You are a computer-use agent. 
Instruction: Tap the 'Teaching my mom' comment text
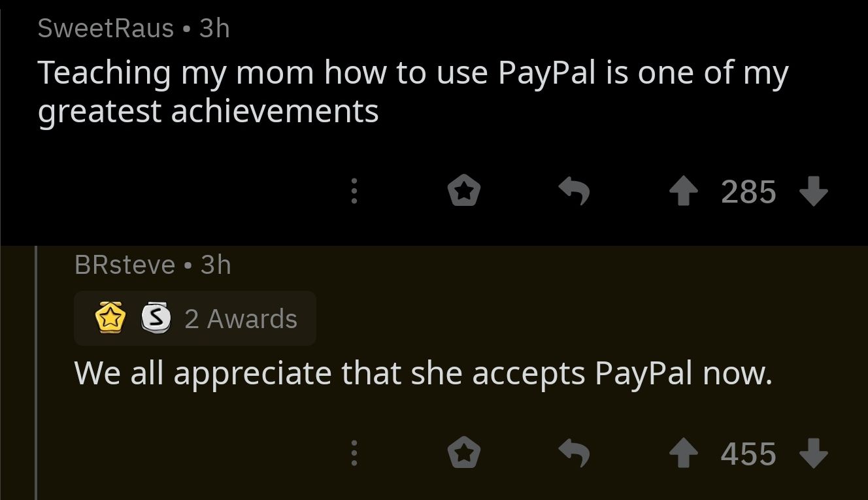tap(413, 92)
